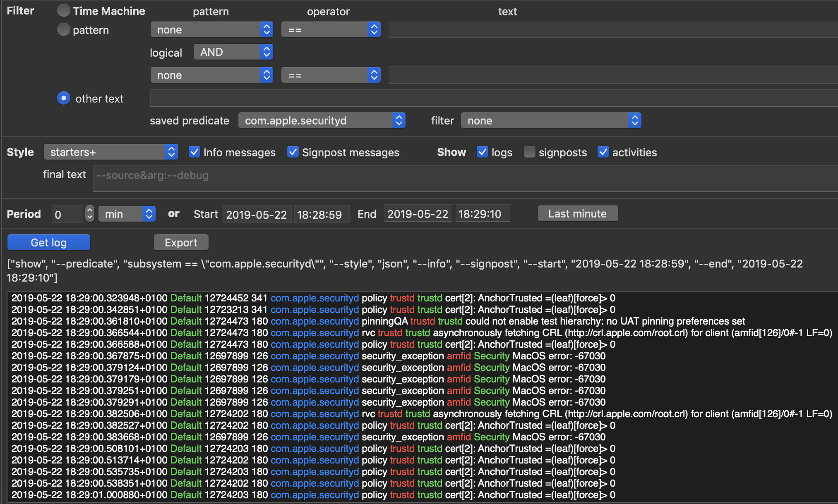Enable the Show signposts checkbox
Viewport: 838px width, 504px height.
pyautogui.click(x=529, y=152)
